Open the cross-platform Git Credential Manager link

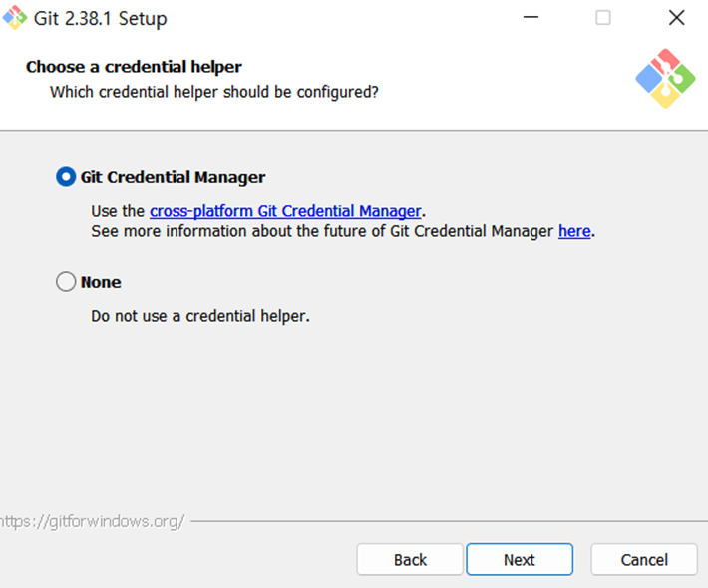(285, 211)
